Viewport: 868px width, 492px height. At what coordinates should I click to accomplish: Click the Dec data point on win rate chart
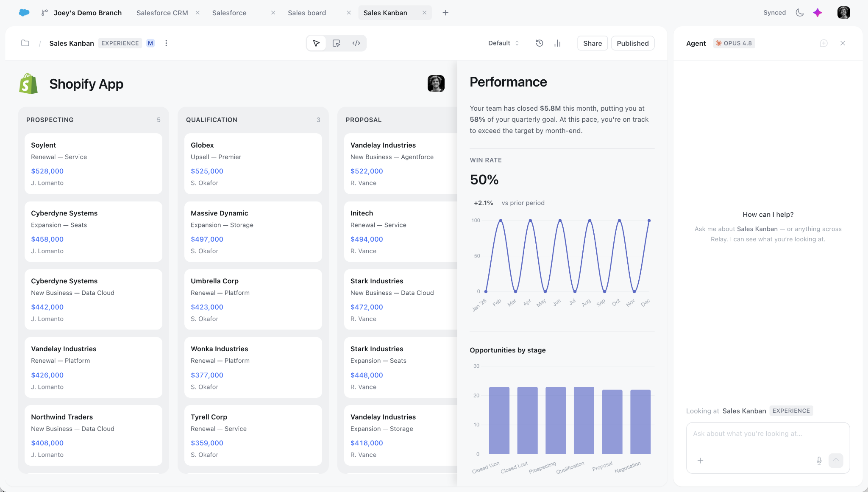649,221
